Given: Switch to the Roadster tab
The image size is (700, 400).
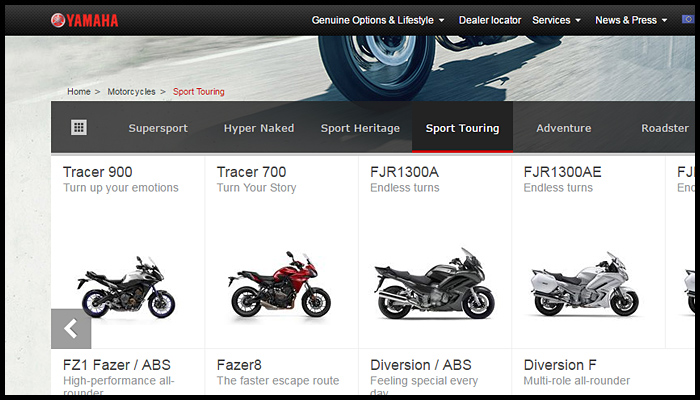Looking at the screenshot, I should click(x=665, y=128).
